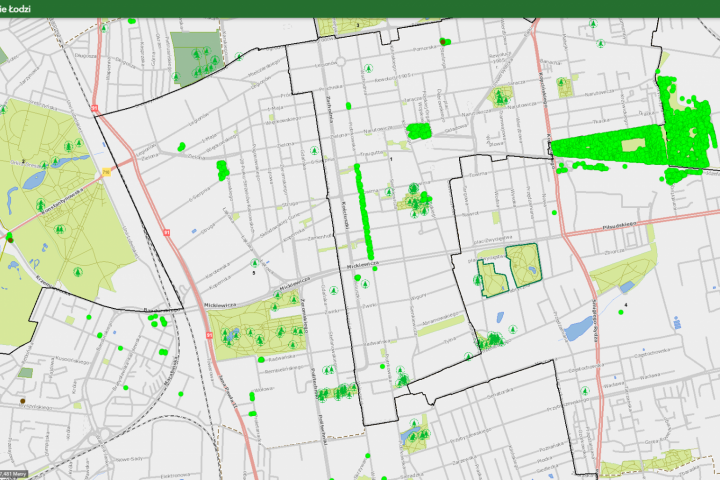This screenshot has height=480, width=720.
Task: Click the tree marker above district number 5
Action: [255, 263]
